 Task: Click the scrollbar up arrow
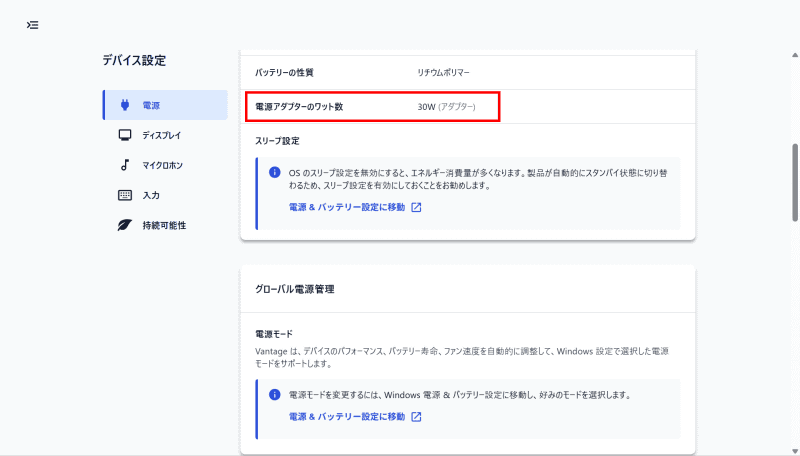795,55
